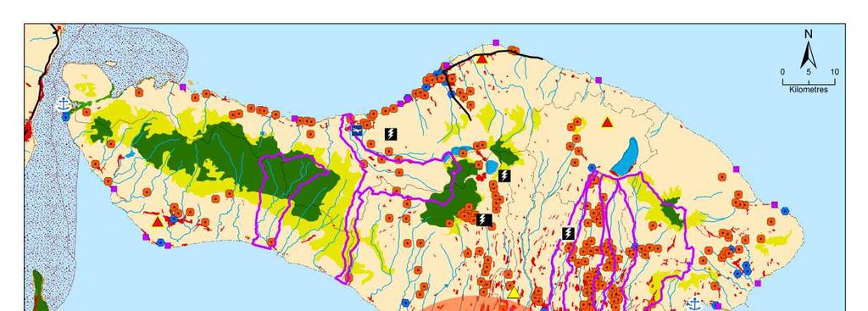Click the purple square right of the north arrow peninsula coast
868x311 pixels.
598,81
